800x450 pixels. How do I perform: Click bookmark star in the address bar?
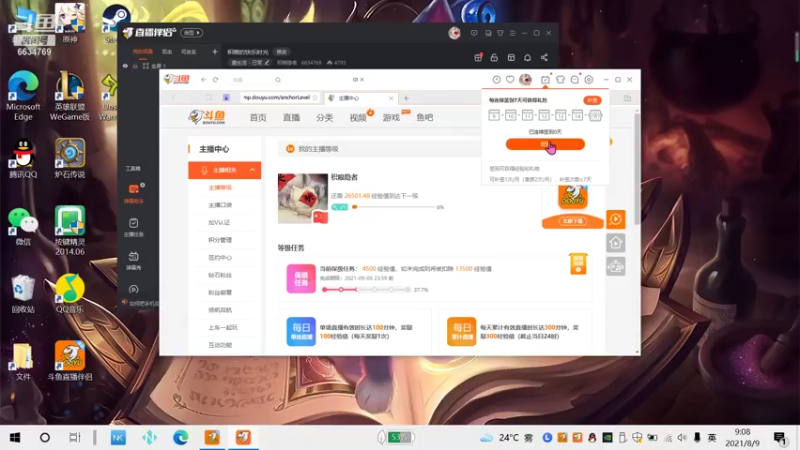click(315, 97)
